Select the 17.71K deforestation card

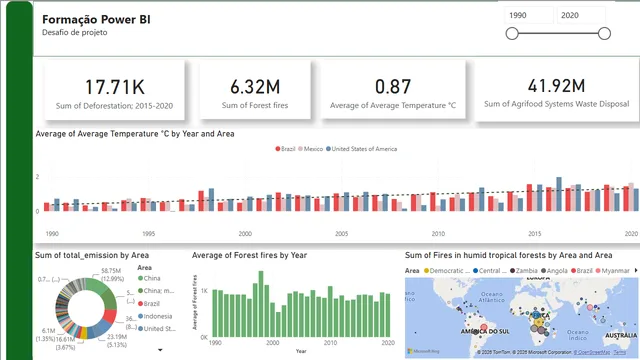click(x=114, y=90)
